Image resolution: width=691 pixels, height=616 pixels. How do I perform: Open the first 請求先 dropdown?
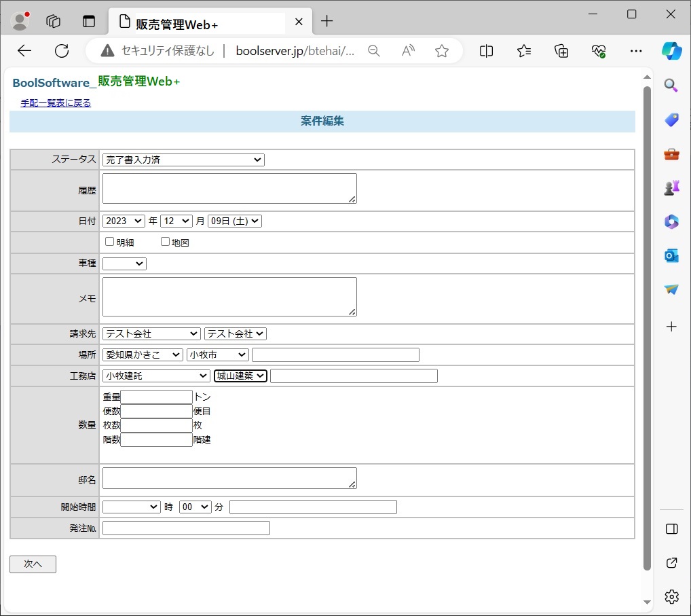(x=151, y=333)
